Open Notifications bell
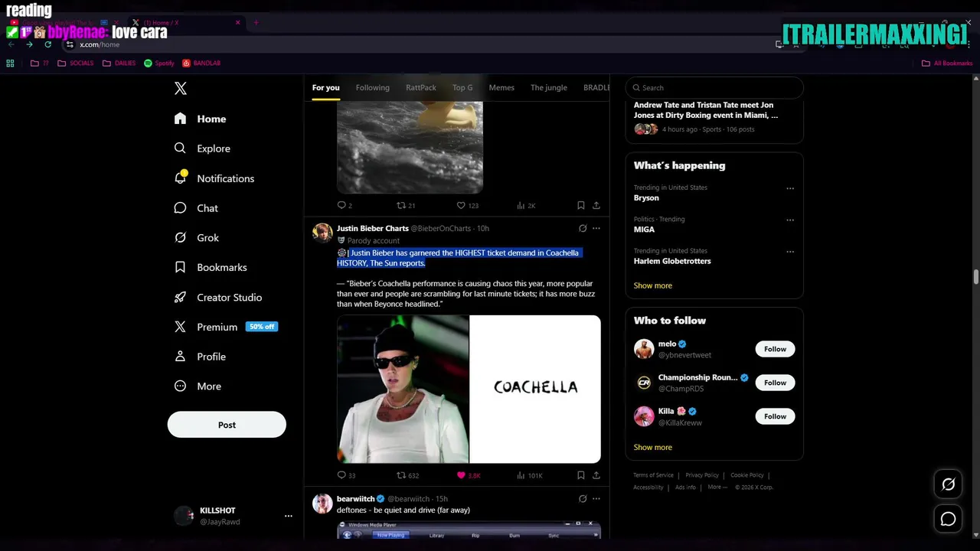Image resolution: width=980 pixels, height=551 pixels. pos(181,178)
